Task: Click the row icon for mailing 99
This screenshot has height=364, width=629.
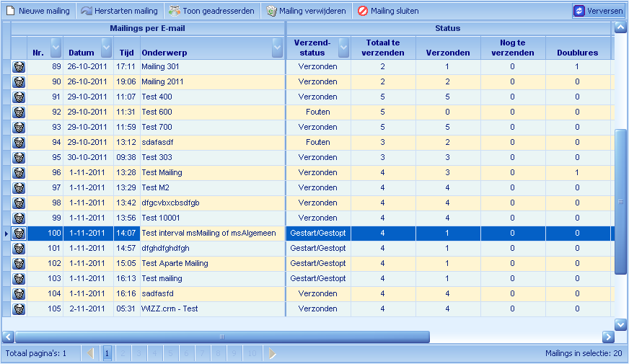Action: pos(19,218)
